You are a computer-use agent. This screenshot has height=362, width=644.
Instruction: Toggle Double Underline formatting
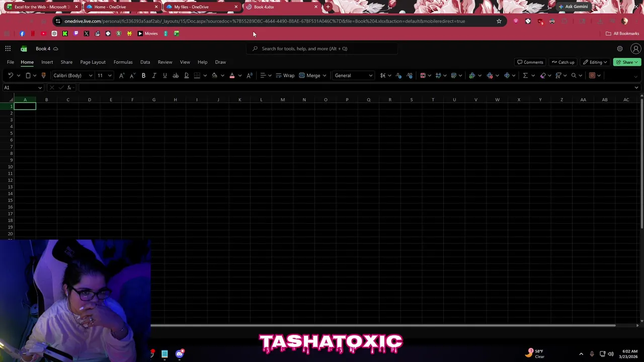186,75
